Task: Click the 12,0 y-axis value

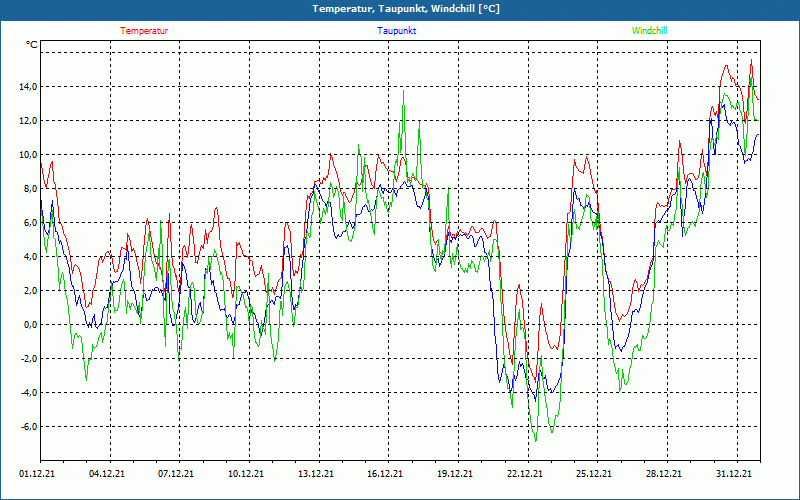Action: pos(29,121)
